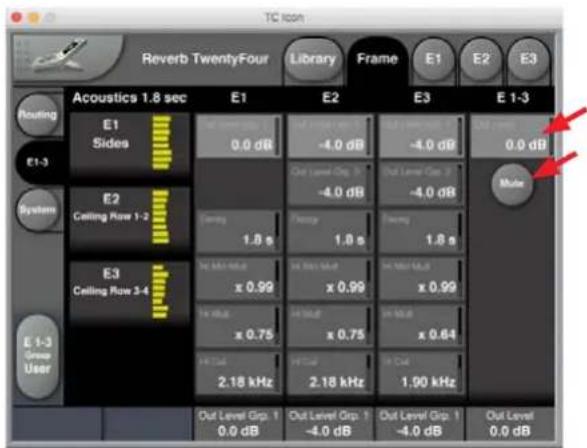
Task: Click E2 Out Level Grp. 2 field
Action: (x=330, y=183)
